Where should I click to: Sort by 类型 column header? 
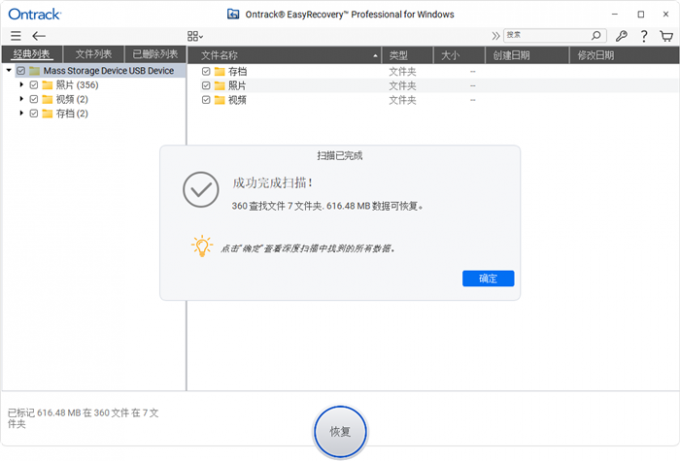pyautogui.click(x=407, y=55)
